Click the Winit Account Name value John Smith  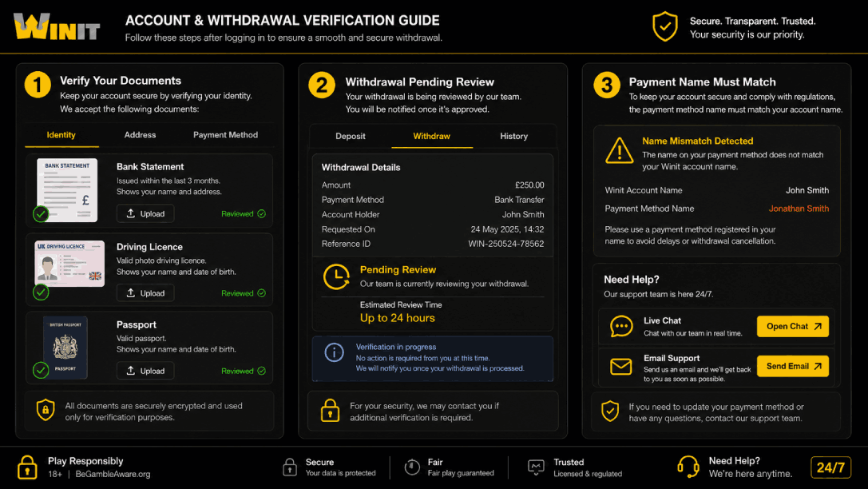click(807, 190)
